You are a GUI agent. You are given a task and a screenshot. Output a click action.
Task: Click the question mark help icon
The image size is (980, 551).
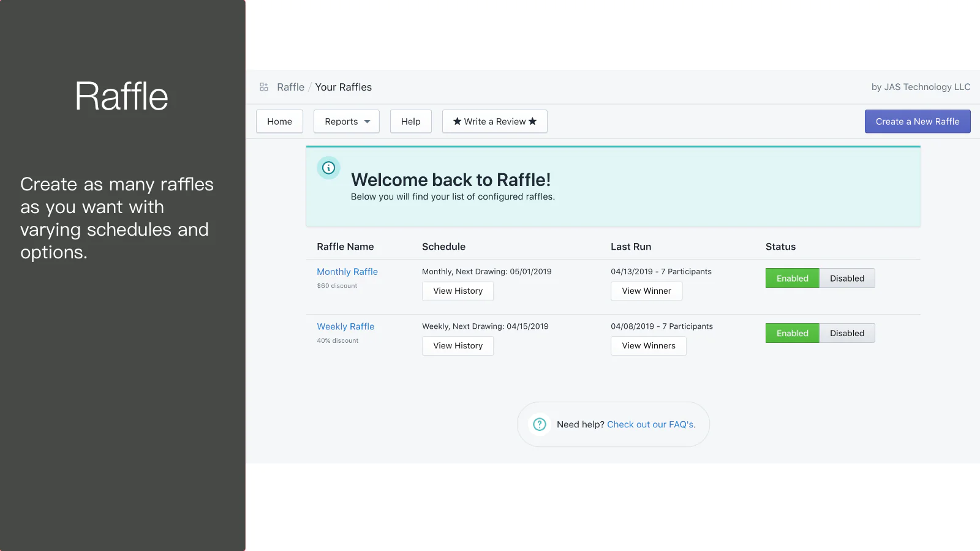click(x=540, y=424)
